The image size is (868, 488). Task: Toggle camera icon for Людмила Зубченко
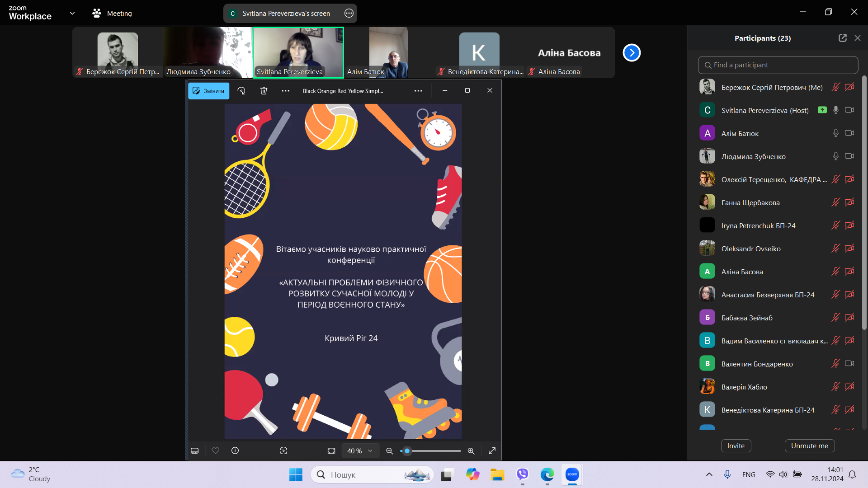point(849,156)
